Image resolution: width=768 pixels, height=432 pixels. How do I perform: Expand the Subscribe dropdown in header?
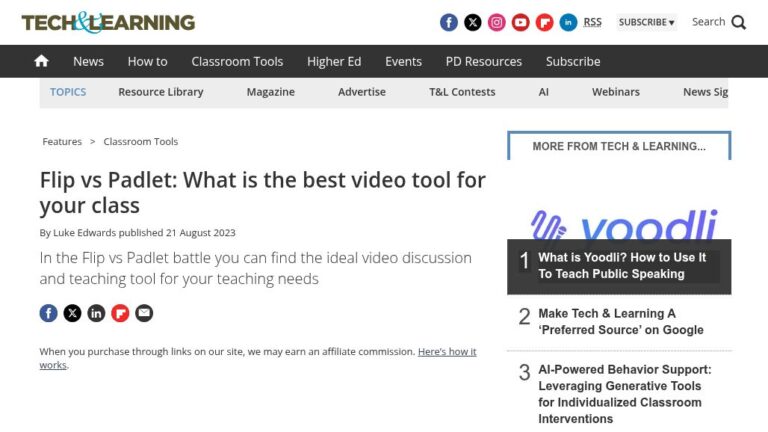(x=646, y=22)
